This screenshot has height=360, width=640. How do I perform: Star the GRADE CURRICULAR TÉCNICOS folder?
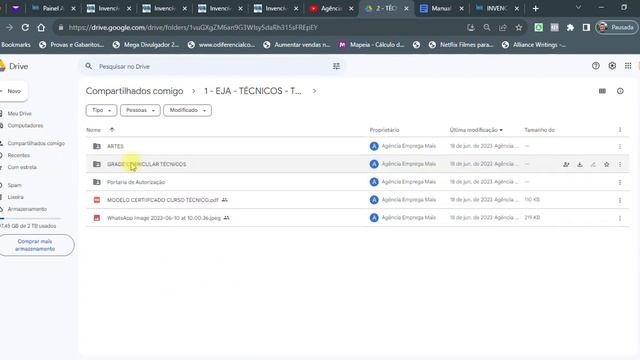(x=607, y=164)
